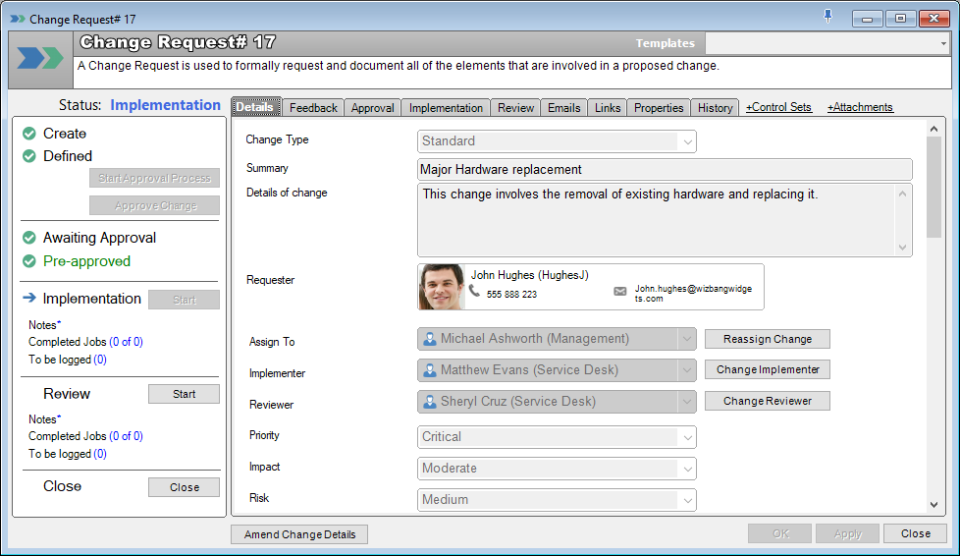Switch to the Feedback tab
This screenshot has width=960, height=556.
pos(313,108)
